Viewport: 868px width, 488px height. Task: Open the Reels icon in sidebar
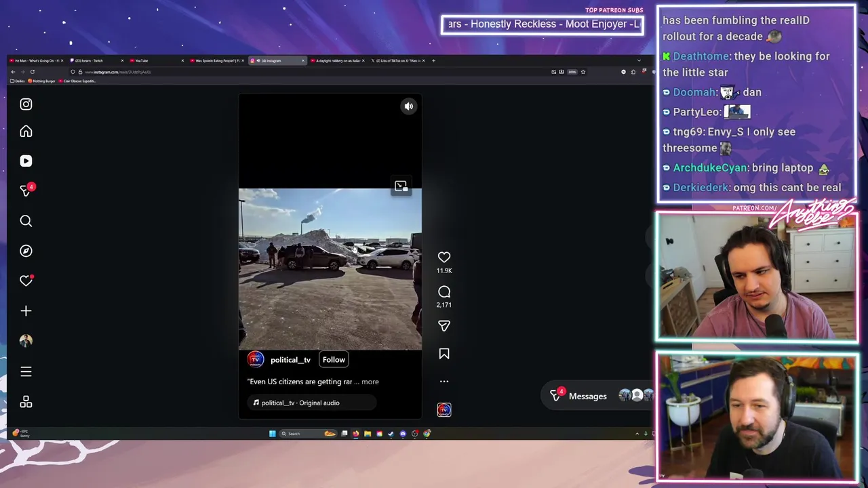26,161
